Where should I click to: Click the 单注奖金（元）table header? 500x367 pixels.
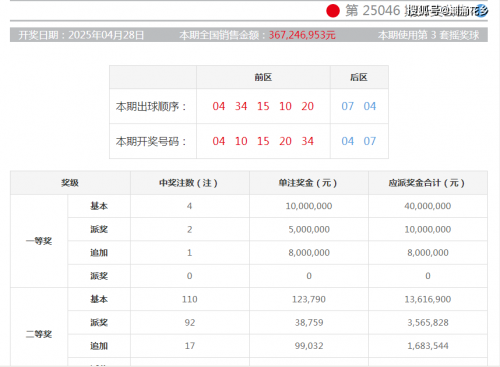[x=308, y=183]
